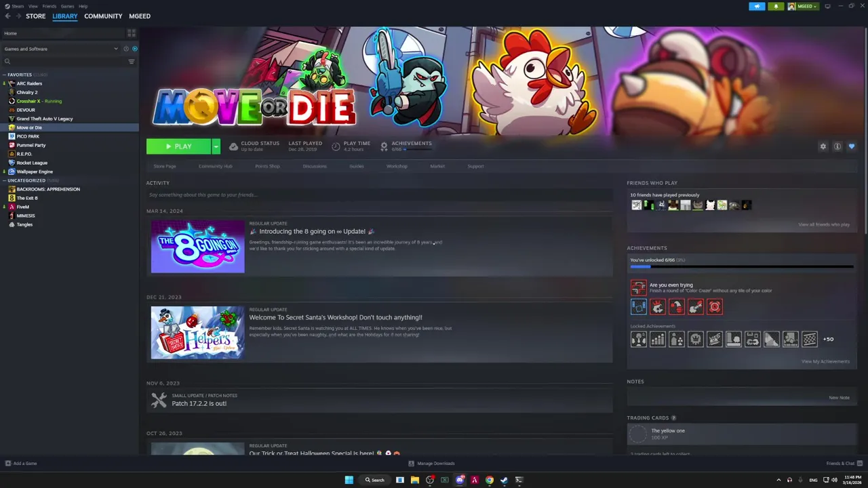Create a New Note
868x488 pixels.
839,398
